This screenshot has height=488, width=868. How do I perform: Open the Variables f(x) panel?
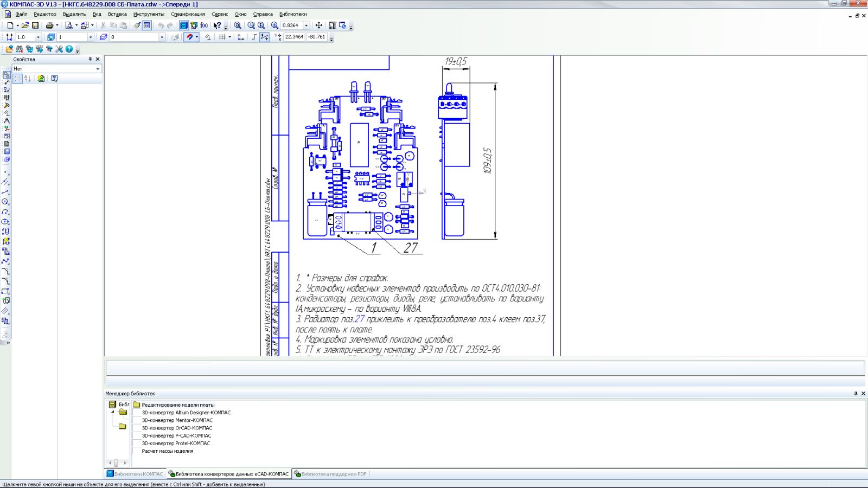coord(204,25)
